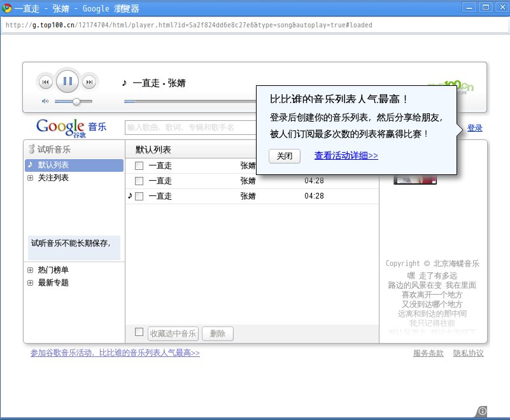Open 热门榜单 in the sidebar
Screen dimensions: 510x420
click(53, 270)
